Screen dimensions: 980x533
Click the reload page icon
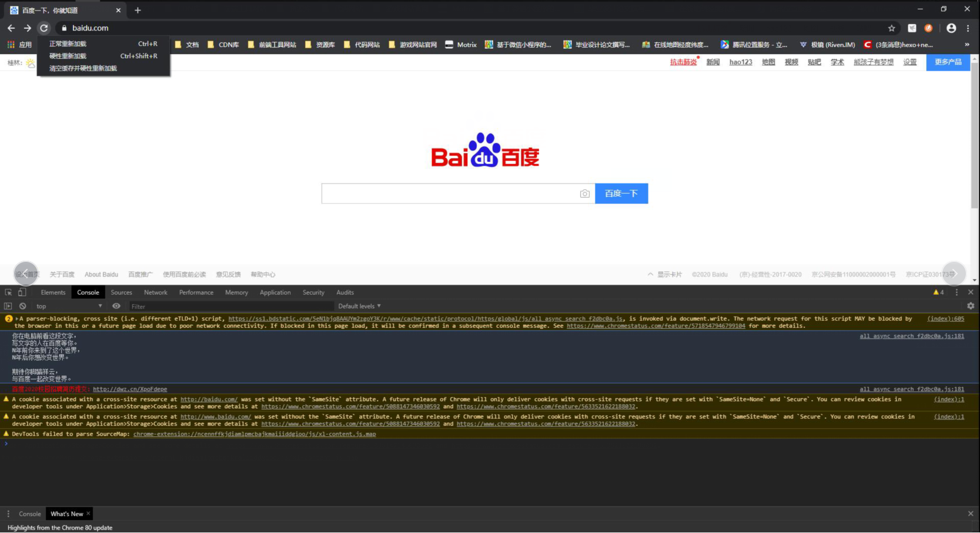click(44, 28)
